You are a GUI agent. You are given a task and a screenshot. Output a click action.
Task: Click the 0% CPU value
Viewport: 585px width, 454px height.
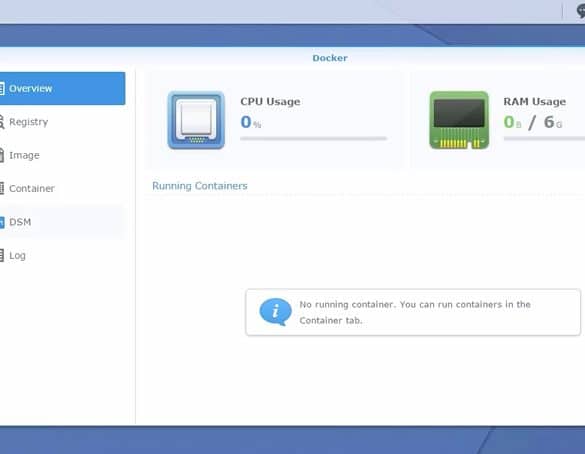[251, 122]
